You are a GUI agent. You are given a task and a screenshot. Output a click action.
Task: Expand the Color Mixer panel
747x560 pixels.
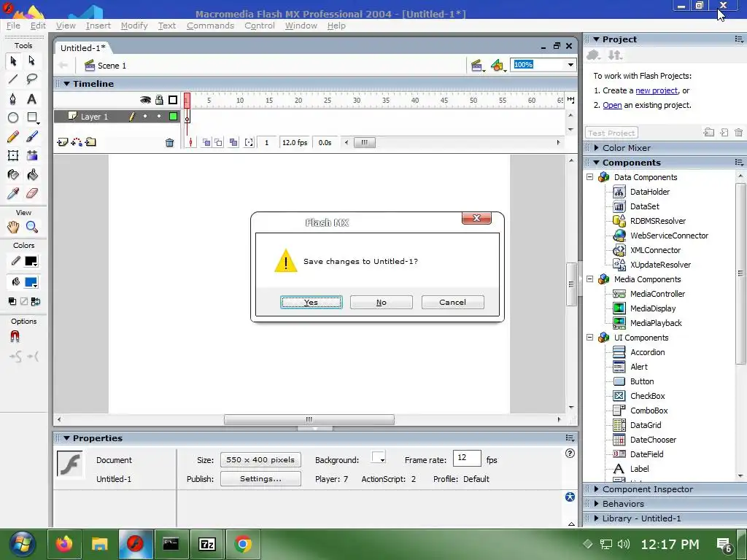pyautogui.click(x=596, y=148)
